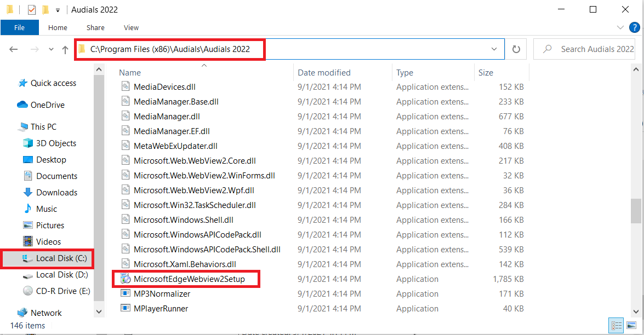The width and height of the screenshot is (644, 335).
Task: Select the MediaDevices.dll file icon
Action: (126, 86)
